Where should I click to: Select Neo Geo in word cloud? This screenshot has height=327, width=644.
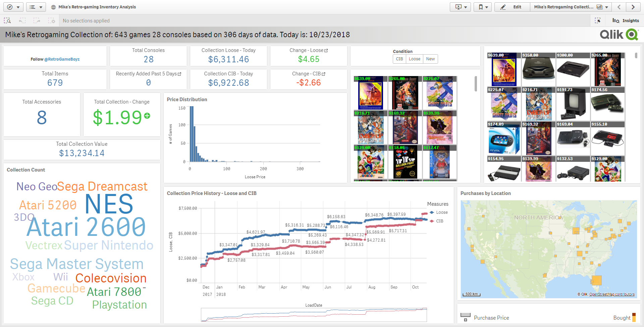(x=36, y=187)
